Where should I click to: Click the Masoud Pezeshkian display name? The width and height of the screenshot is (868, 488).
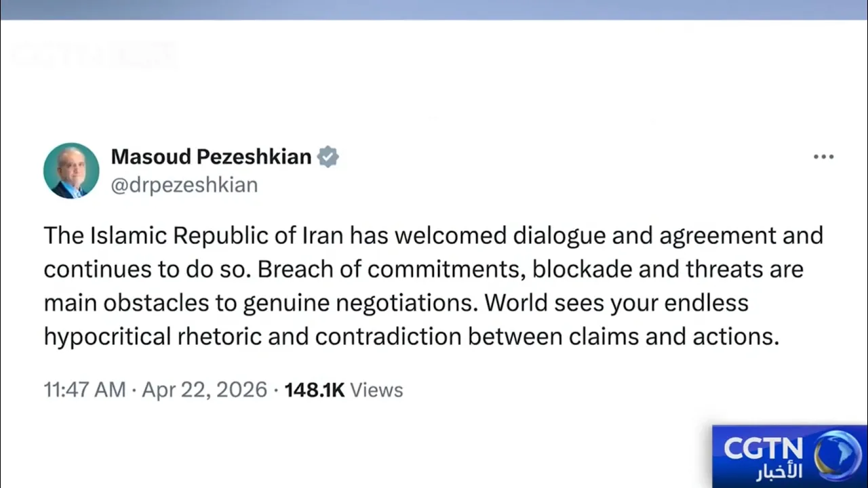point(211,157)
